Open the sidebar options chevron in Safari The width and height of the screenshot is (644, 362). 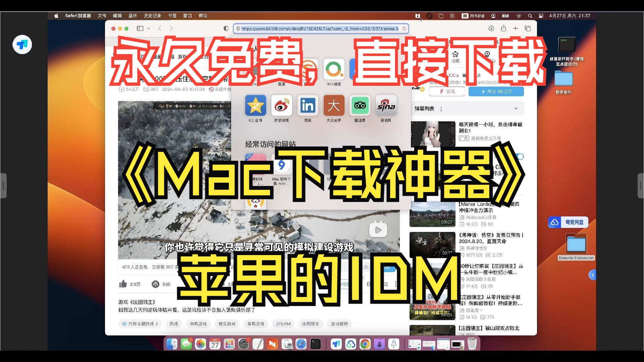[149, 28]
